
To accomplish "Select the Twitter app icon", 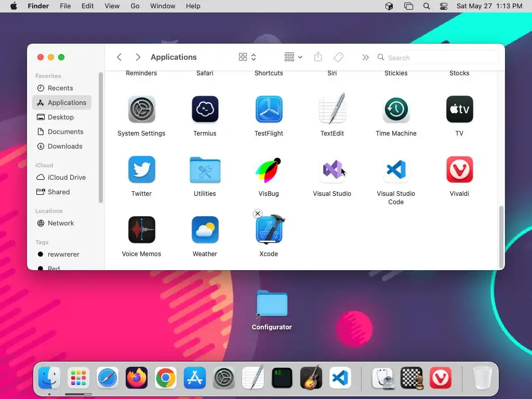I will 141,169.
